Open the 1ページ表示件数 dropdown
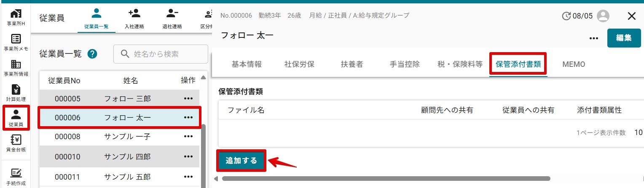Screen dimensions: 644x188 638,133
